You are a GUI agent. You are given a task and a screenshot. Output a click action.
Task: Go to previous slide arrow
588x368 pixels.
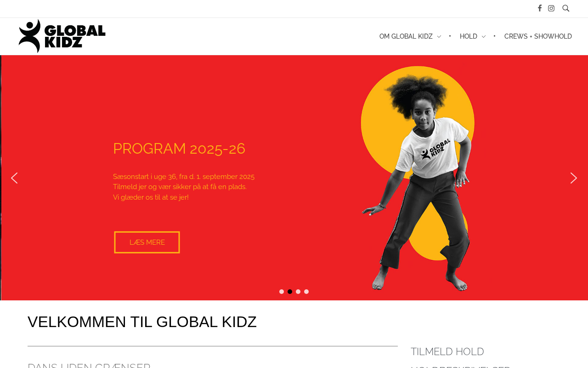coord(14,178)
